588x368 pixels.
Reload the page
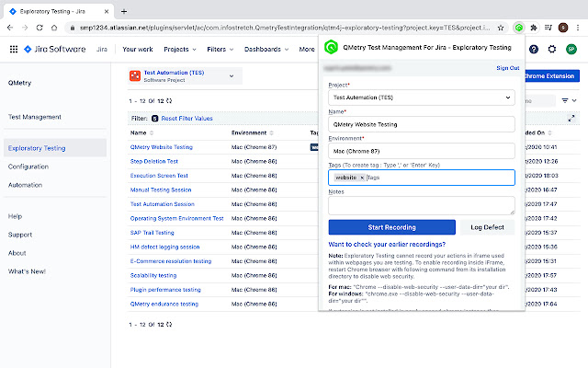40,28
